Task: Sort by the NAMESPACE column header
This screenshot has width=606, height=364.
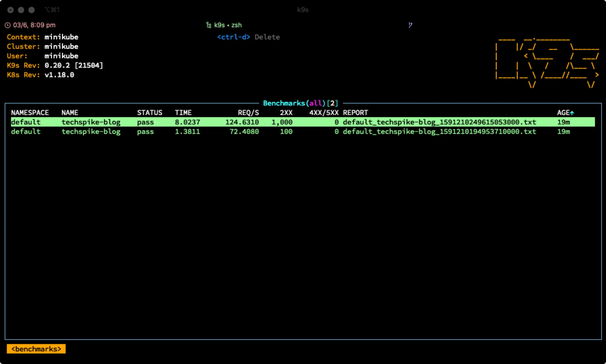Action: coord(30,113)
